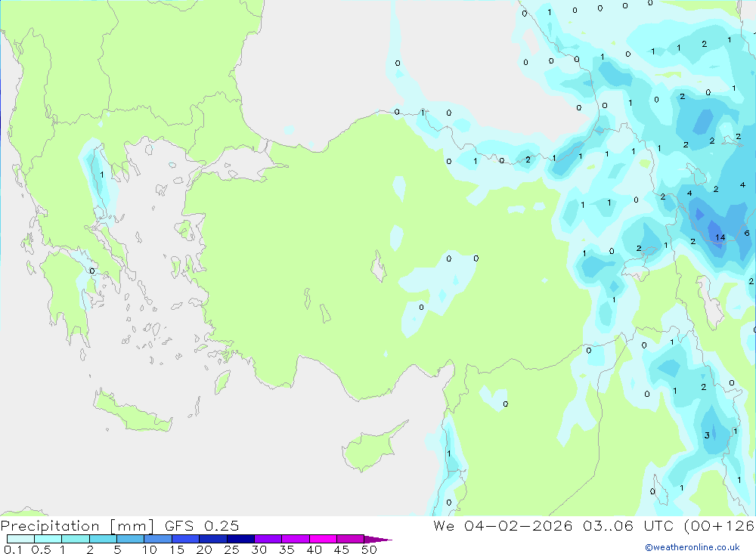
Task: Choose the 30–35 mm purple legend swatch
Action: [x=268, y=539]
